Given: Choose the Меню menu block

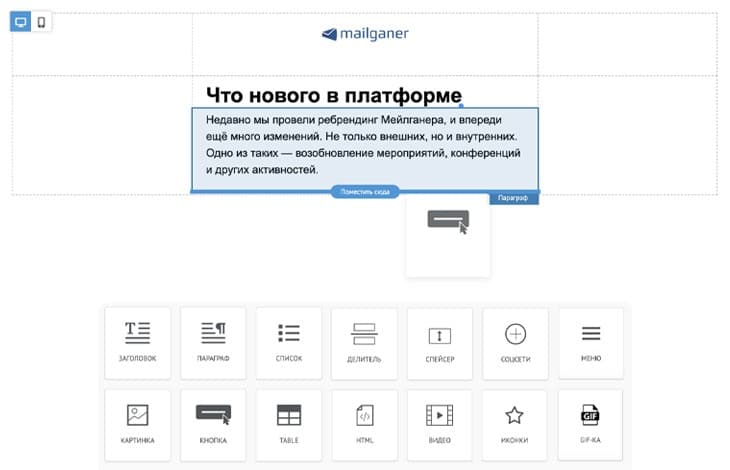Looking at the screenshot, I should coord(591,342).
